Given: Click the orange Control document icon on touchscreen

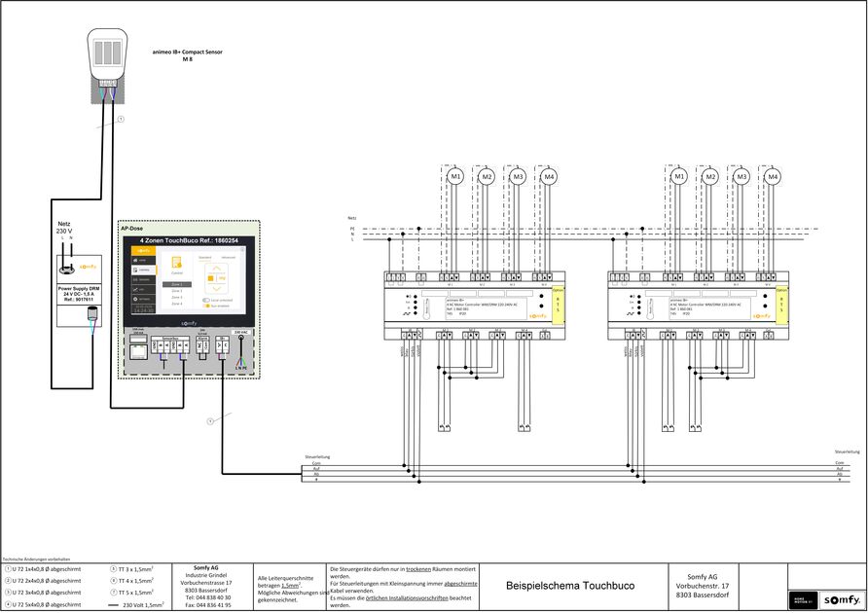Looking at the screenshot, I should (176, 263).
